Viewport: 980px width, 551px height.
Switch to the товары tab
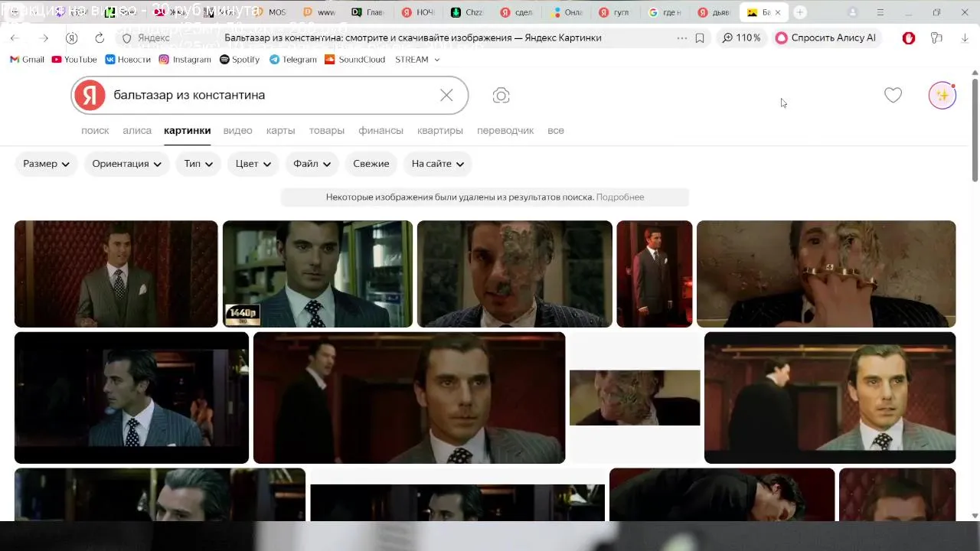click(326, 131)
